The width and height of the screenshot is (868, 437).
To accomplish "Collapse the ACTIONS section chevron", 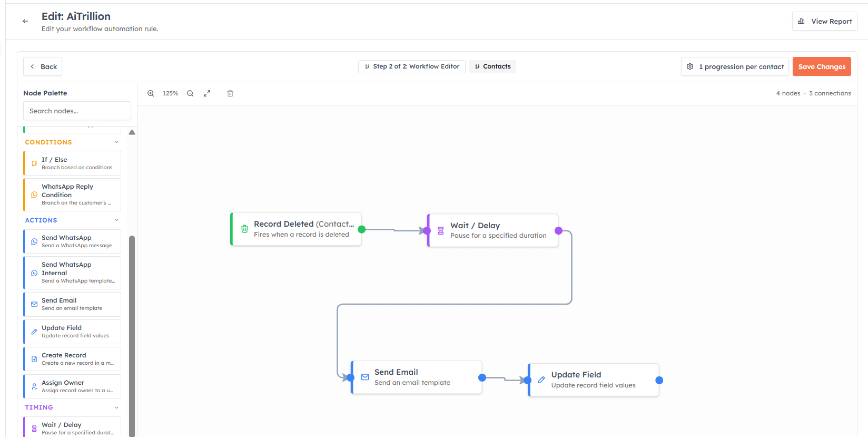I will coord(116,220).
